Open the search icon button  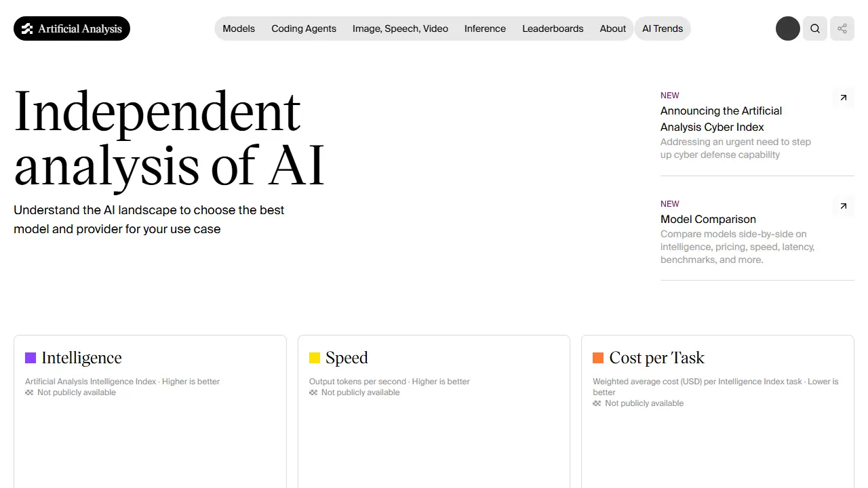click(x=815, y=28)
